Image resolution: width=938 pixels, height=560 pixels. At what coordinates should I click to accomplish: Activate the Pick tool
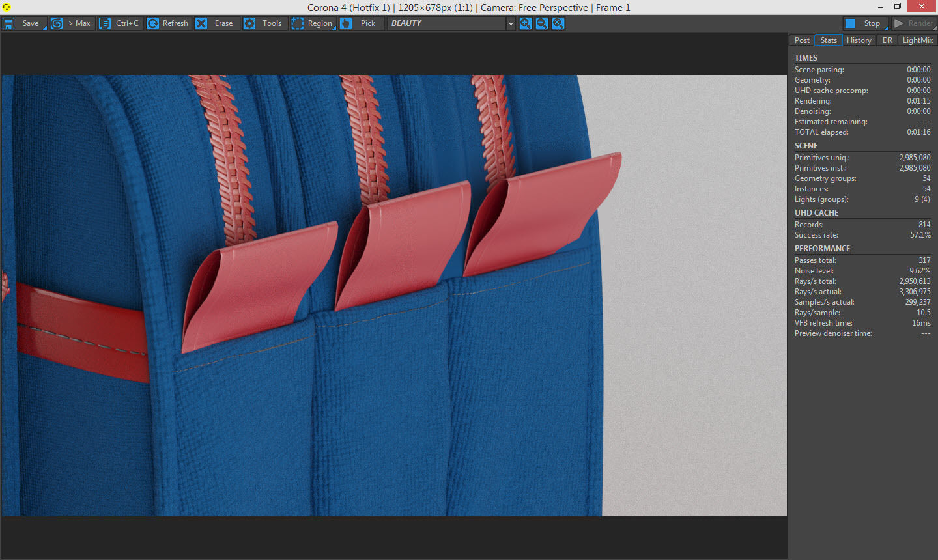[362, 23]
